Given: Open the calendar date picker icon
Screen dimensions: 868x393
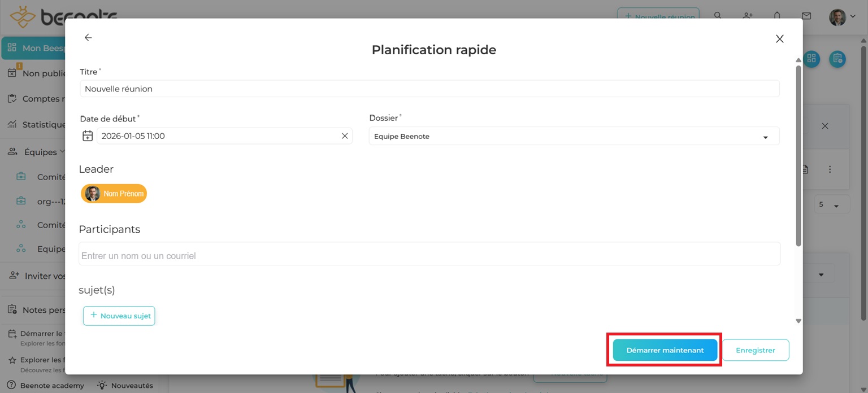Looking at the screenshot, I should [88, 136].
